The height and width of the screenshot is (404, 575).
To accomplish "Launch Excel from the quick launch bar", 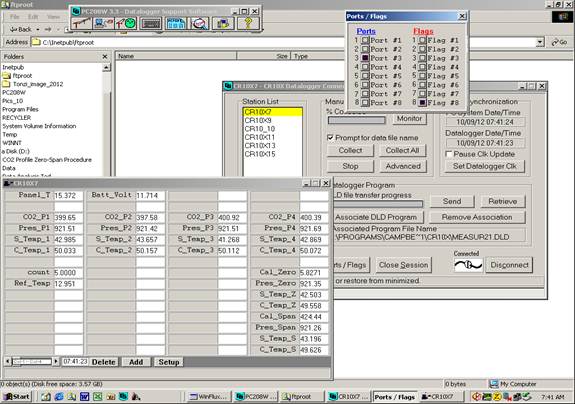I will point(98,396).
